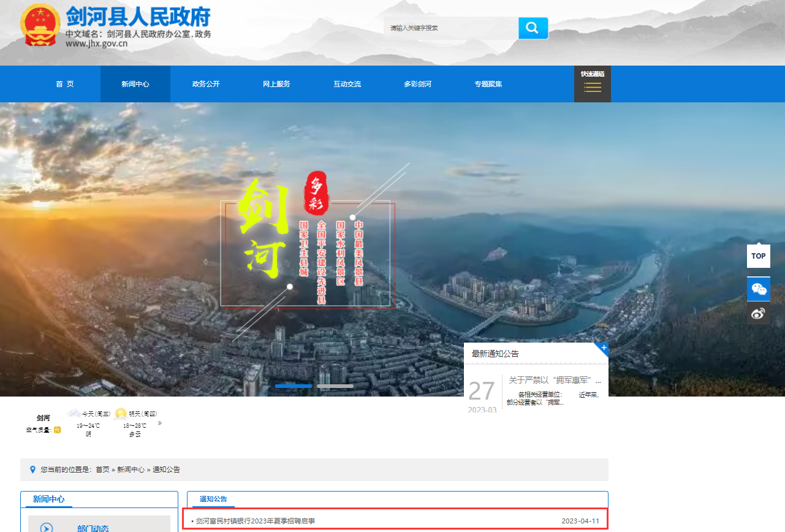
Task: Click the play arrow icon beside 部门动态
Action: tap(46, 527)
